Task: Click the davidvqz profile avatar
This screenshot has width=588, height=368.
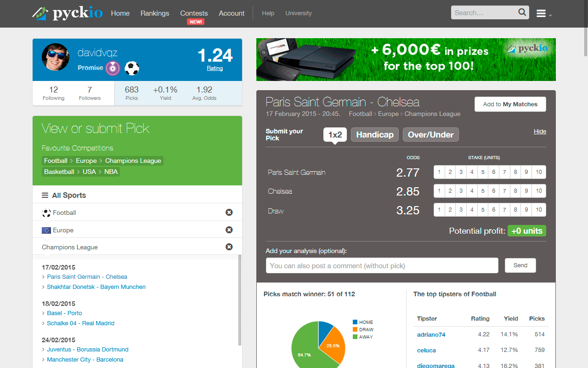Action: pyautogui.click(x=56, y=57)
